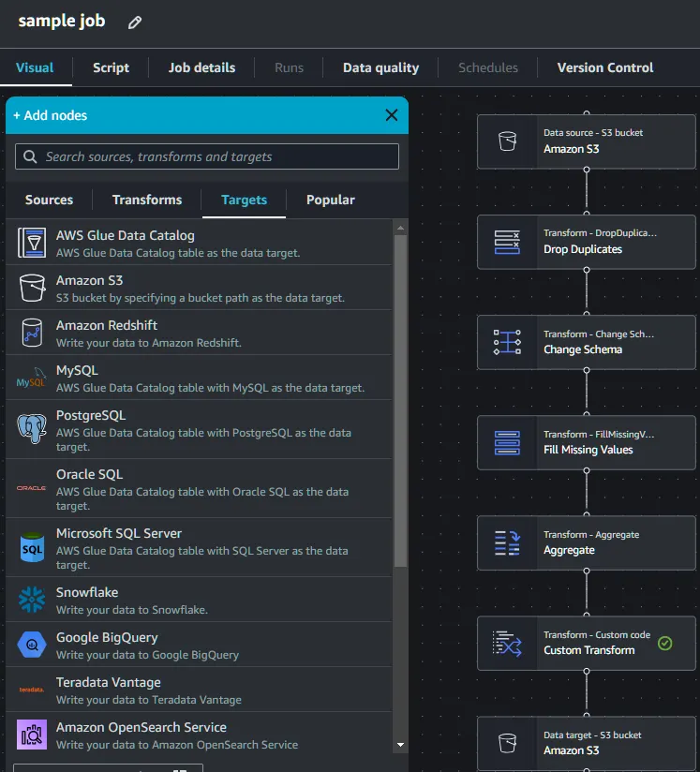This screenshot has width=700, height=772.
Task: Add Google BigQuery as data target
Action: click(199, 645)
